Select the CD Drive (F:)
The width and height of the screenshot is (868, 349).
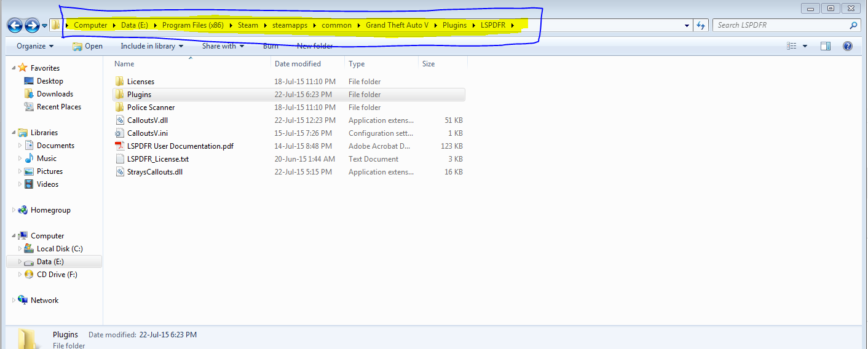[57, 275]
